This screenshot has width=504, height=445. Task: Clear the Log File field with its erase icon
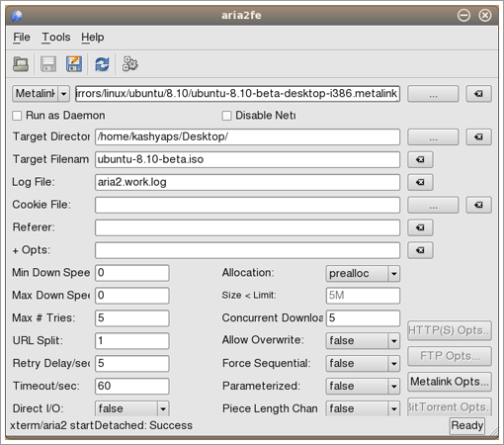[x=420, y=182]
